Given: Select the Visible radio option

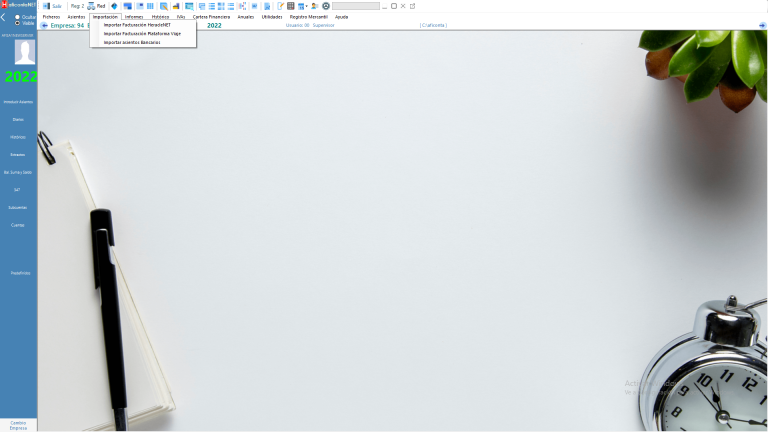Looking at the screenshot, I should click(17, 23).
